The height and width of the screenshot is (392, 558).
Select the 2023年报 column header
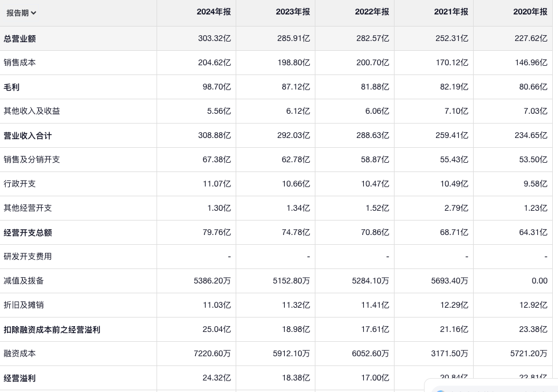click(293, 12)
